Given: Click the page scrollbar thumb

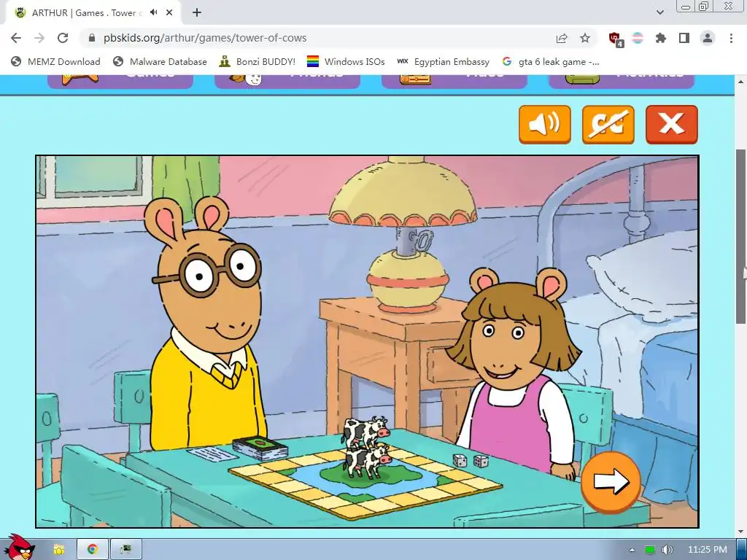Looking at the screenshot, I should coord(741,237).
